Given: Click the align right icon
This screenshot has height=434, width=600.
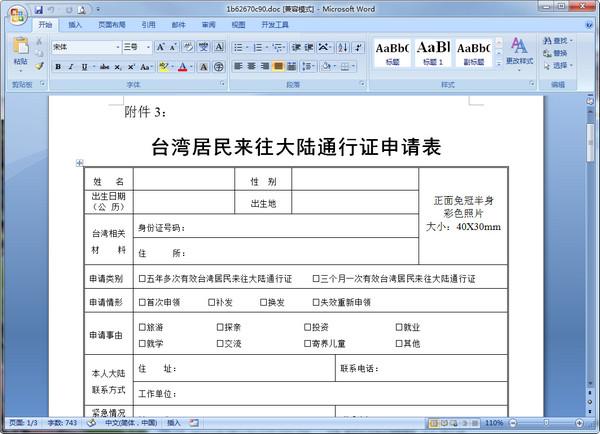Looking at the screenshot, I should tap(265, 67).
